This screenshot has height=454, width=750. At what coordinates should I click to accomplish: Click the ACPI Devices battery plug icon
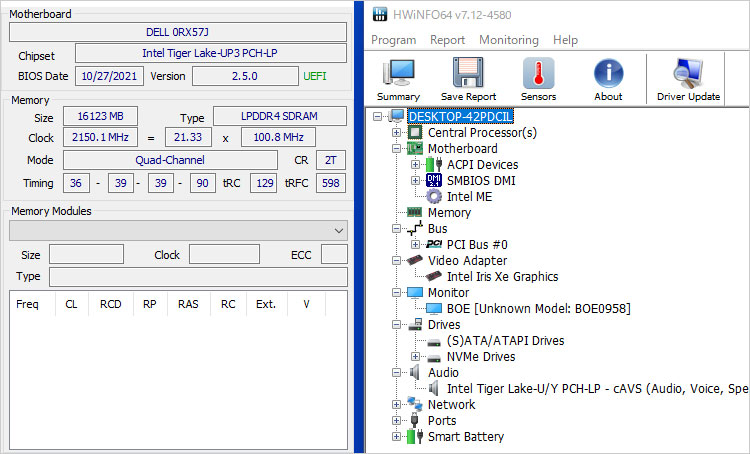(x=433, y=165)
